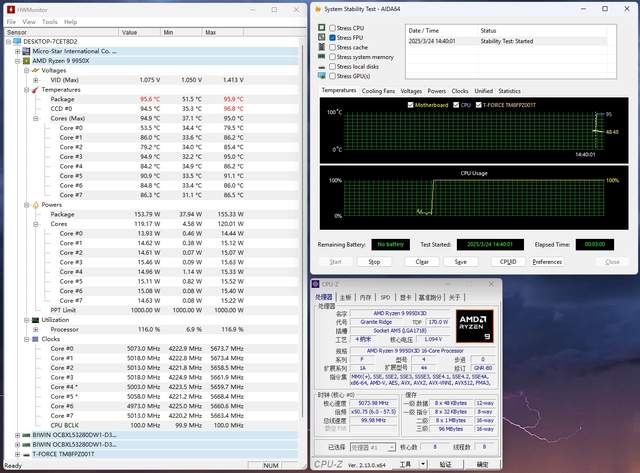Click the Save button in AIDA64
The image size is (640, 473).
point(461,262)
